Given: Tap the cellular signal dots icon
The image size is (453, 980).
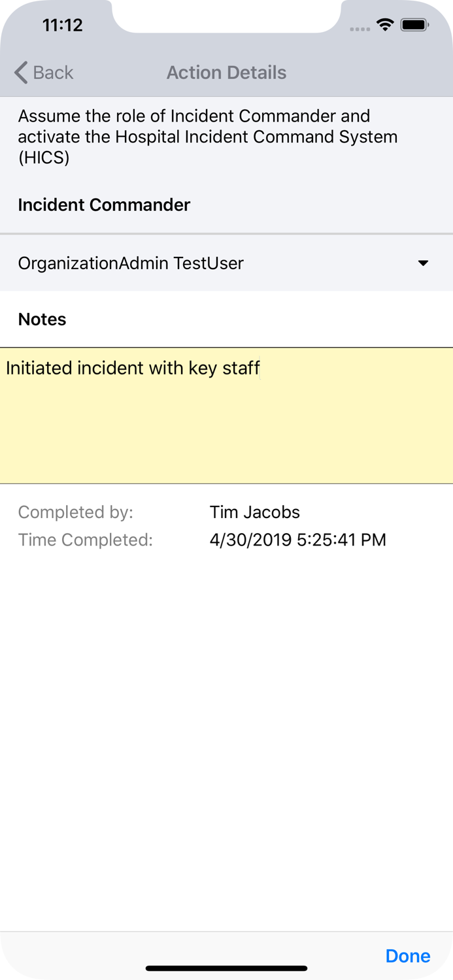Looking at the screenshot, I should tap(360, 29).
